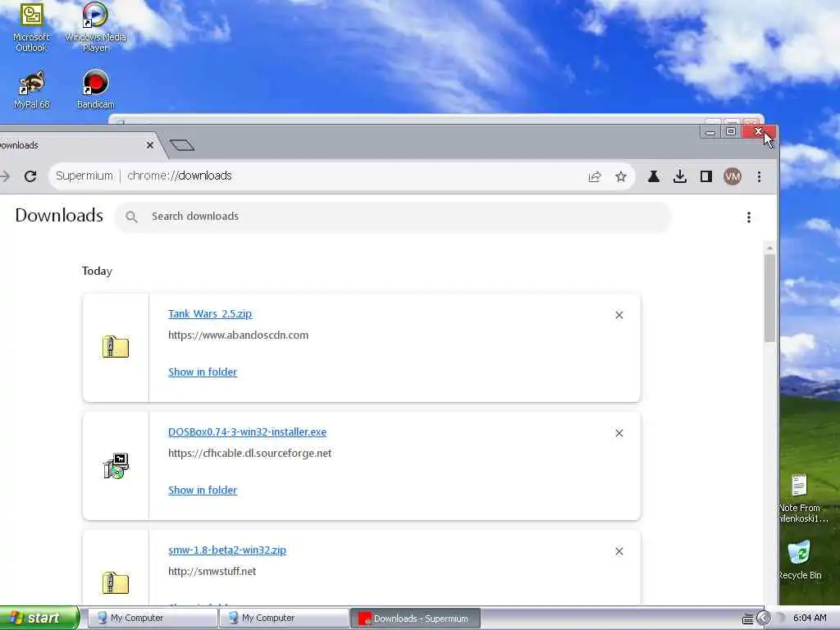
Task: Bookmark this page with star icon
Action: 621,176
